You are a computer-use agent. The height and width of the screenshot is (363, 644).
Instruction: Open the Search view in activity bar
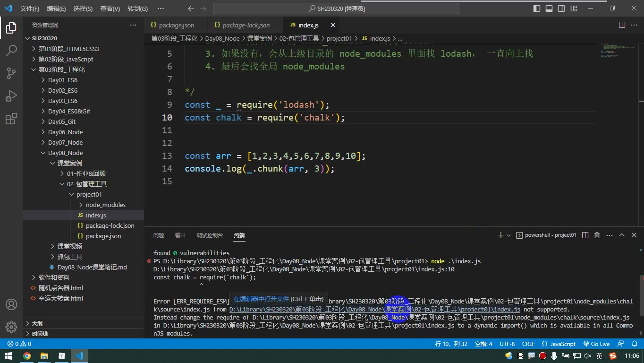click(11, 50)
